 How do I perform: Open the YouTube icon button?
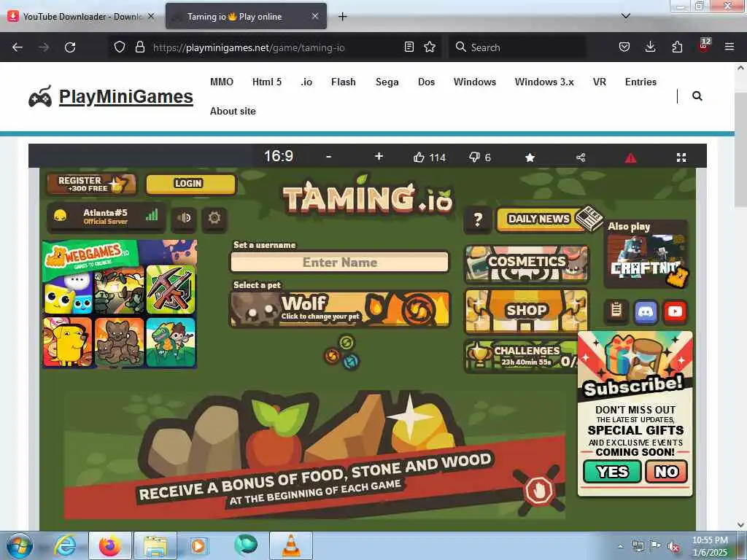tap(675, 312)
